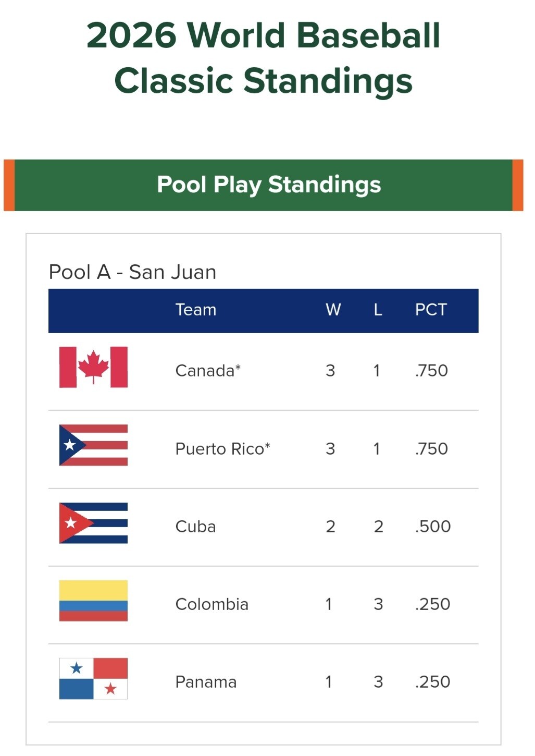Open the Cuba team link
The height and width of the screenshot is (756, 535).
pos(195,527)
